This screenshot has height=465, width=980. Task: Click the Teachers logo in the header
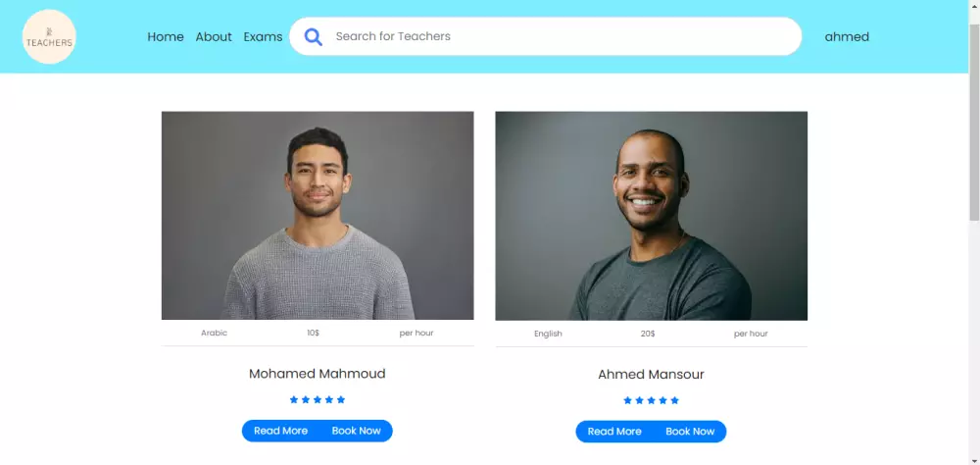coord(49,37)
